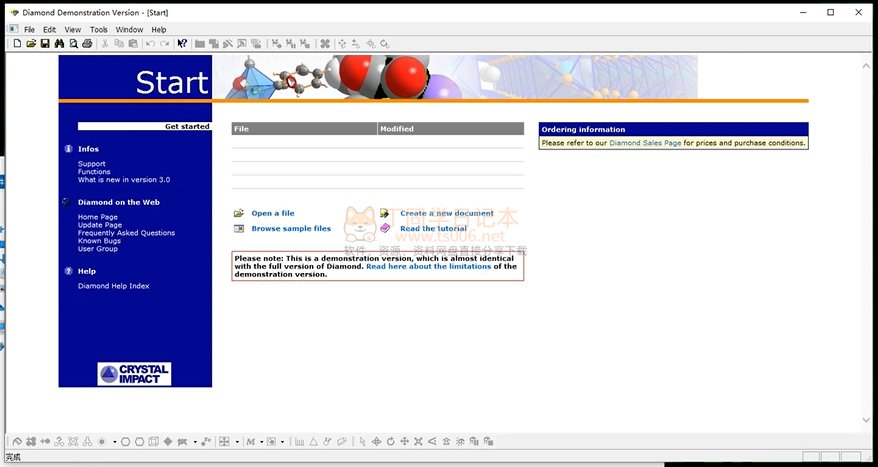Activate the context help arrow-question icon

pos(182,44)
